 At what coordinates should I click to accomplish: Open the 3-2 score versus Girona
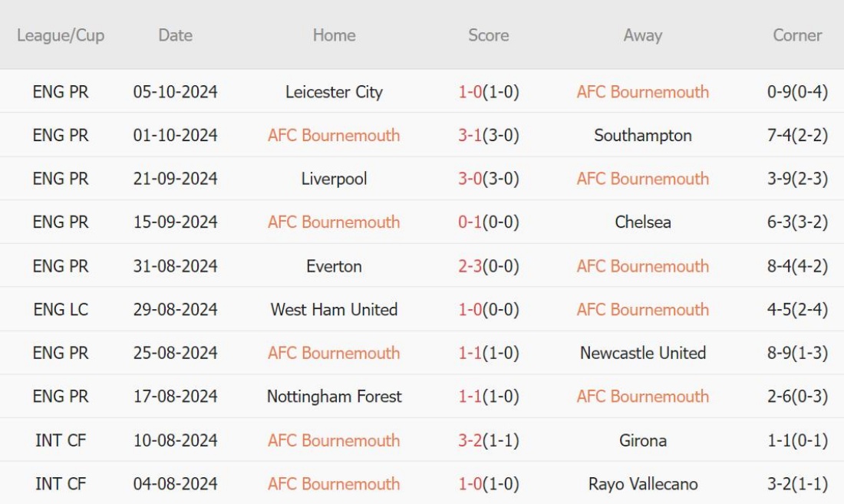(x=471, y=440)
